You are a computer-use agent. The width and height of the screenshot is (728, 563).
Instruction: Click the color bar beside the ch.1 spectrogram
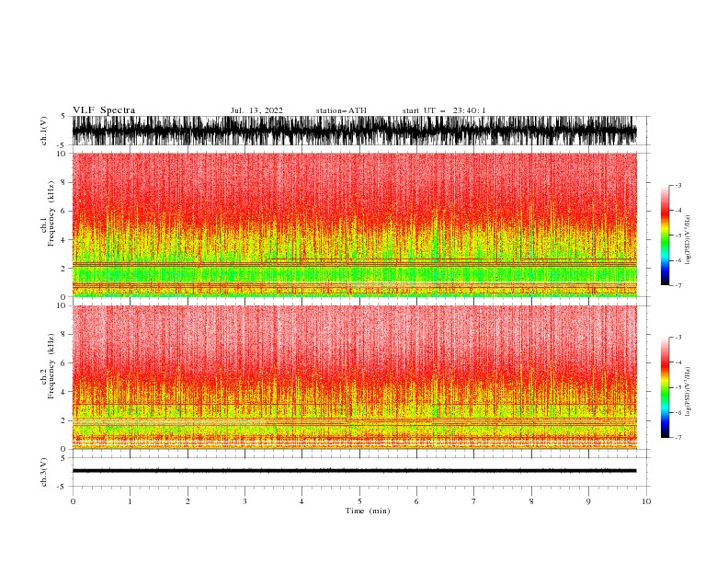(x=665, y=235)
